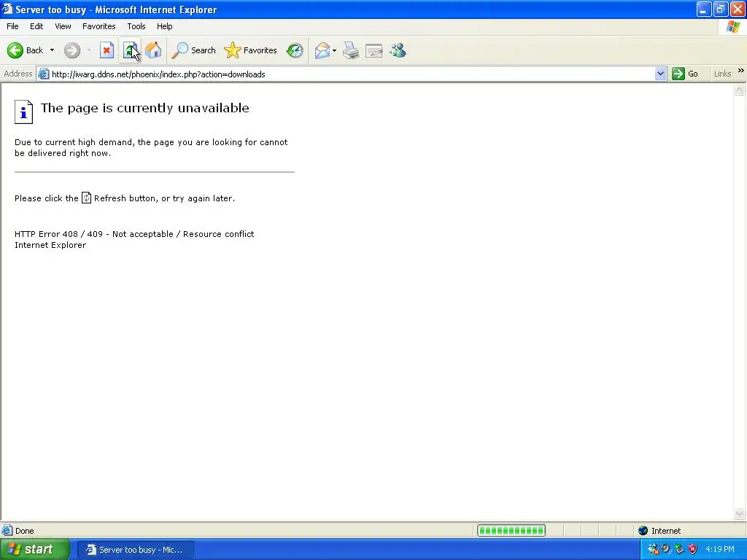Screen dimensions: 747x560
Task: Click the scrollbar down arrow
Action: pyautogui.click(x=740, y=514)
